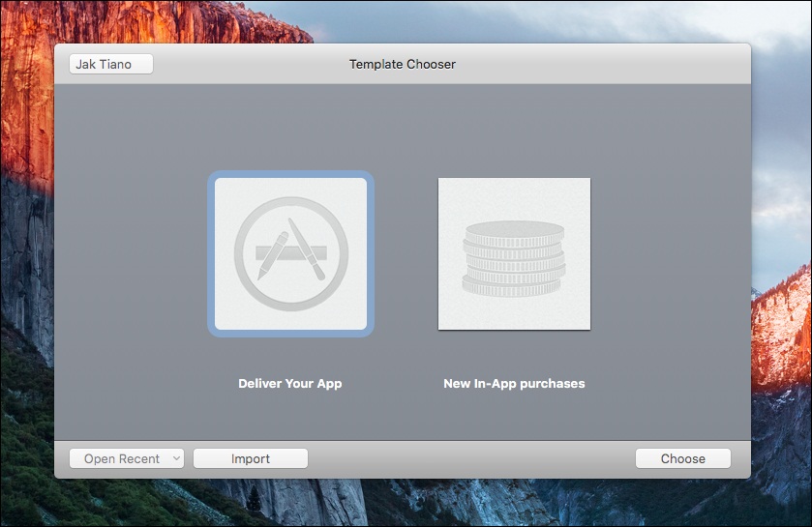
Task: Open the Open Recent dropdown
Action: pos(127,458)
